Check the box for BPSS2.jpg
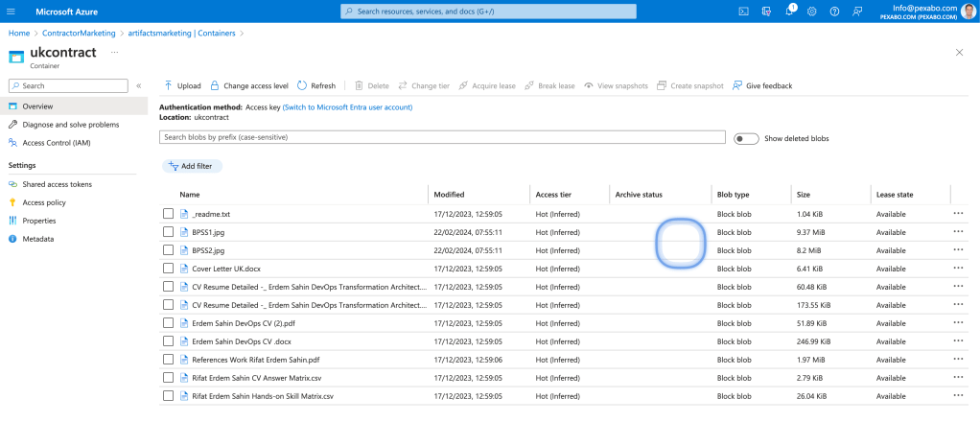 tap(168, 250)
